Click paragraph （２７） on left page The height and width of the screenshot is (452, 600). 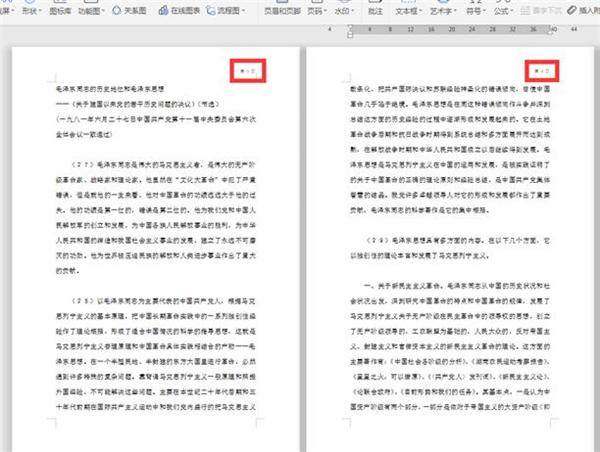click(156, 217)
